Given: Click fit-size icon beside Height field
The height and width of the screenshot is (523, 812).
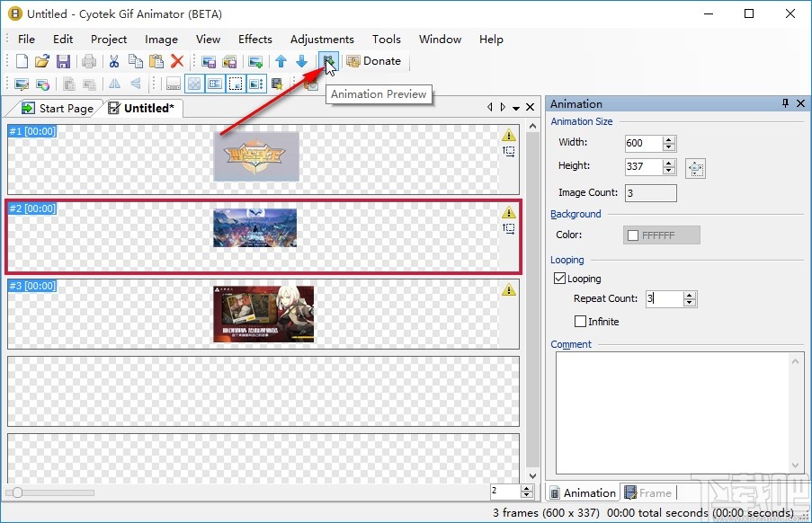Looking at the screenshot, I should point(695,168).
